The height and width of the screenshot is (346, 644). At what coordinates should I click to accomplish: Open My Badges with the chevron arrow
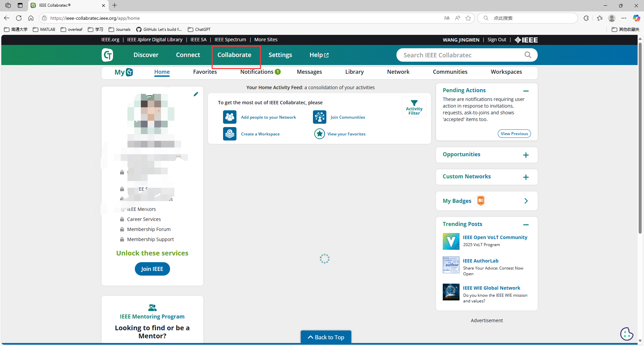click(526, 201)
